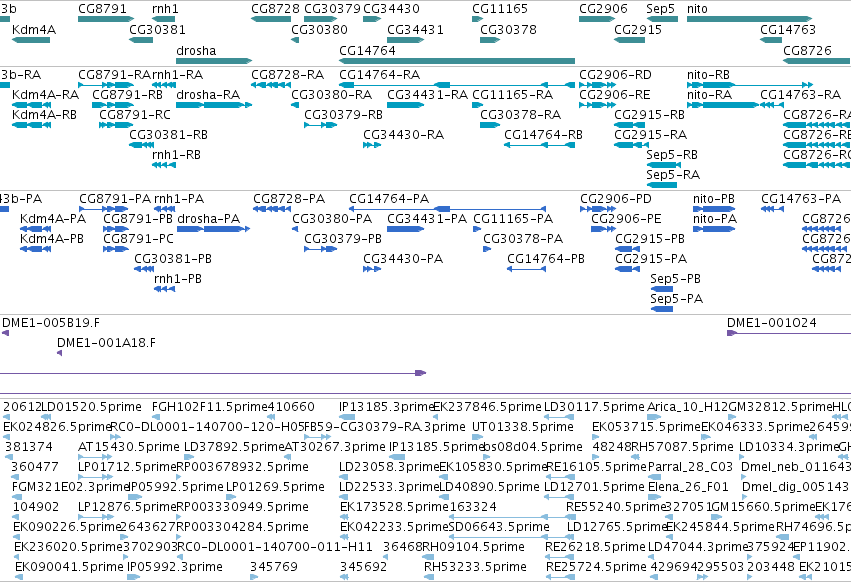851x582 pixels.
Task: Select the RE25724.5prime EST label
Action: click(596, 567)
